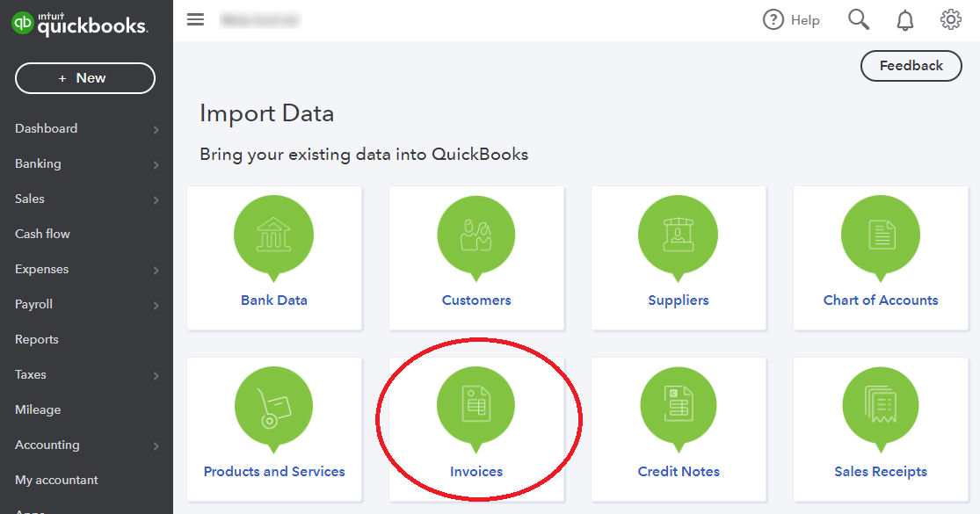Go to Taxes in the sidebar
980x514 pixels.
[x=31, y=374]
